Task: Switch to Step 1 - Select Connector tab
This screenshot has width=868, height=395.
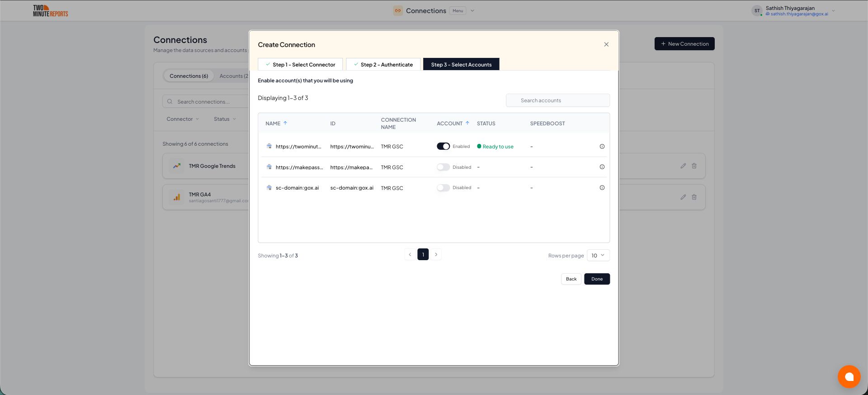Action: 300,65
